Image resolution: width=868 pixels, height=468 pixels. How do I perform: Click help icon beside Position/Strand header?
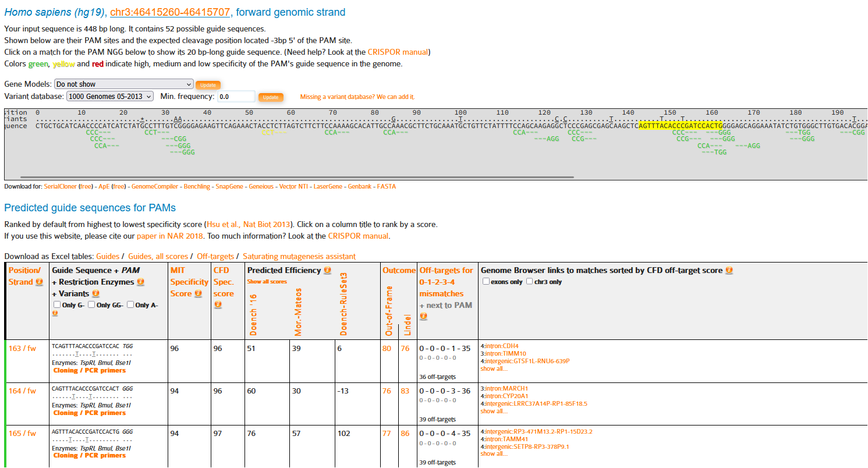(40, 282)
